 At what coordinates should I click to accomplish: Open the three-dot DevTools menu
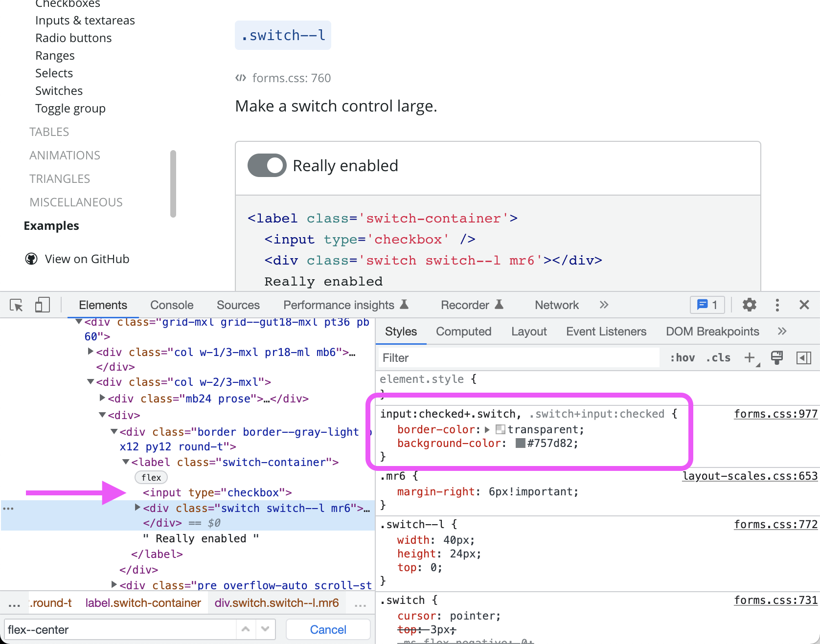[x=777, y=305]
